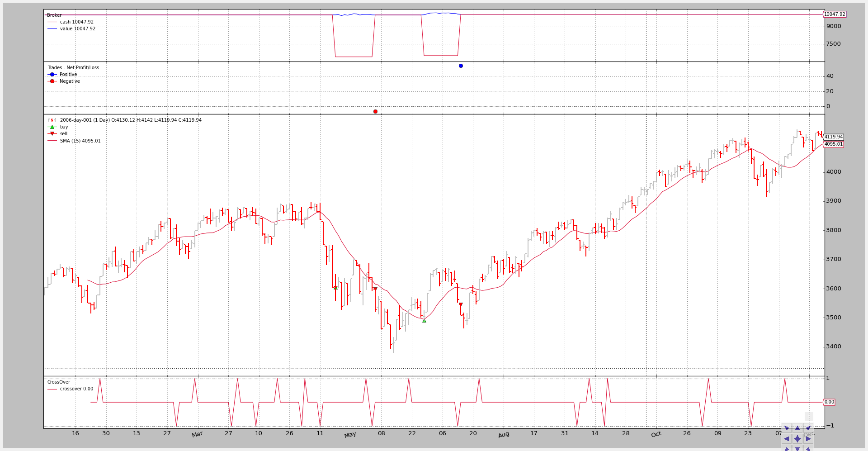
Task: Select the blue Positive trade dot on chart
Action: click(x=461, y=66)
